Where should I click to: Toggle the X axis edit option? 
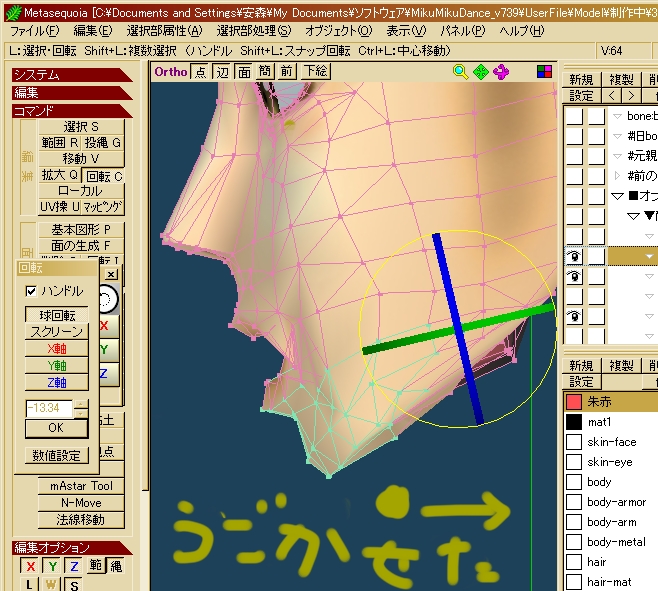click(x=30, y=567)
